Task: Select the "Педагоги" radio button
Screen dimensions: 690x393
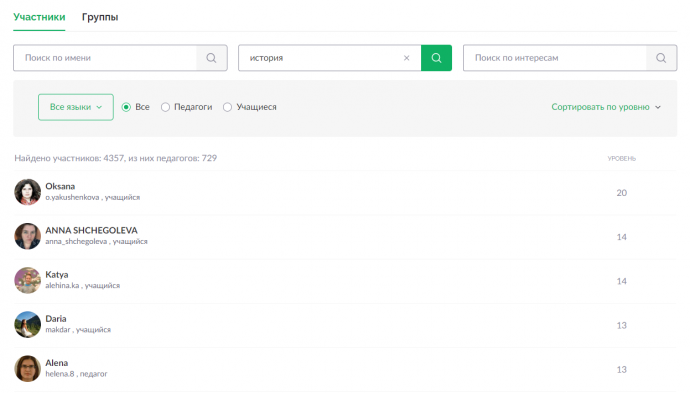Action: coord(165,107)
